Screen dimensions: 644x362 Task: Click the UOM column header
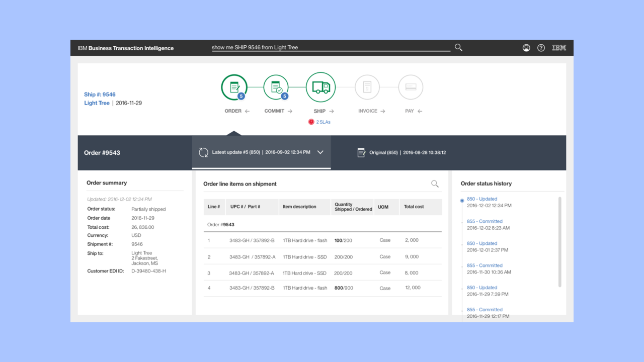[x=386, y=207]
